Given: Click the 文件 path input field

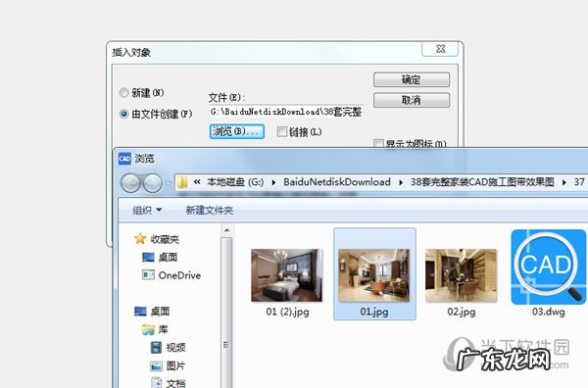Looking at the screenshot, I should (x=286, y=112).
